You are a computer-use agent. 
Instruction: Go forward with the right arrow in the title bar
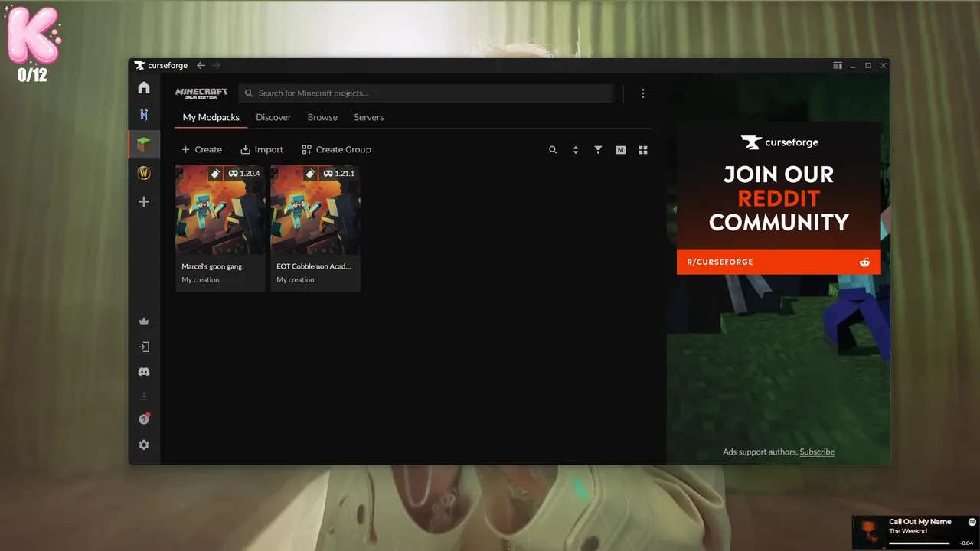pos(217,66)
